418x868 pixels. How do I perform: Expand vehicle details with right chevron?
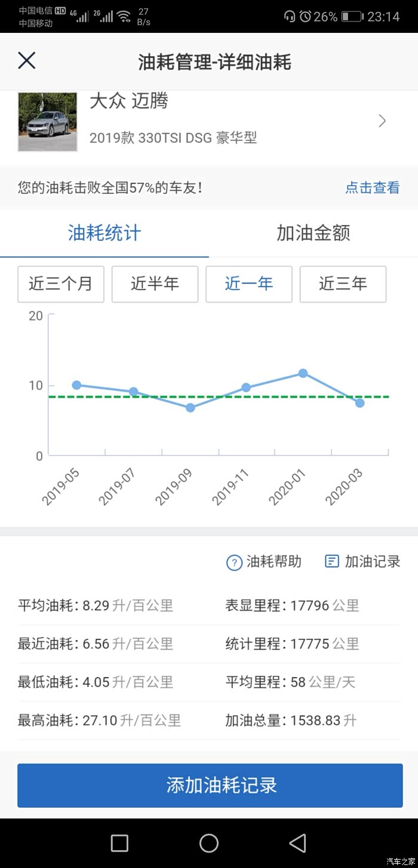click(x=382, y=121)
